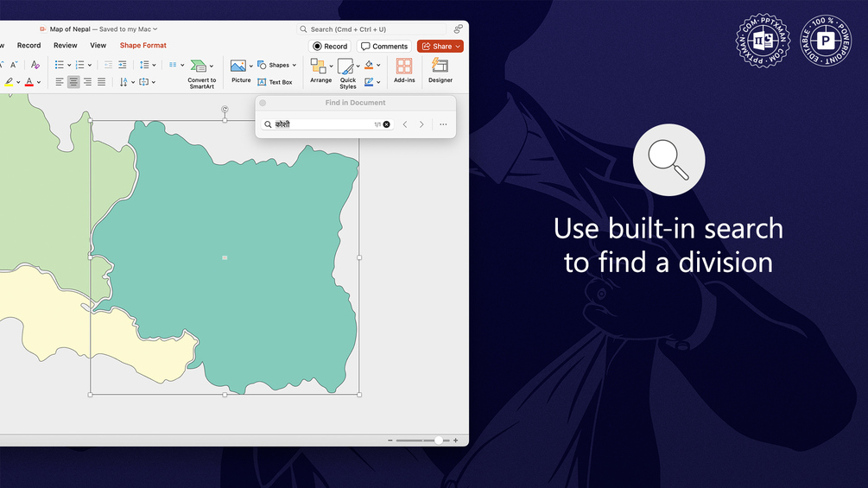Open more find options ellipsis
868x488 pixels.
(x=443, y=124)
